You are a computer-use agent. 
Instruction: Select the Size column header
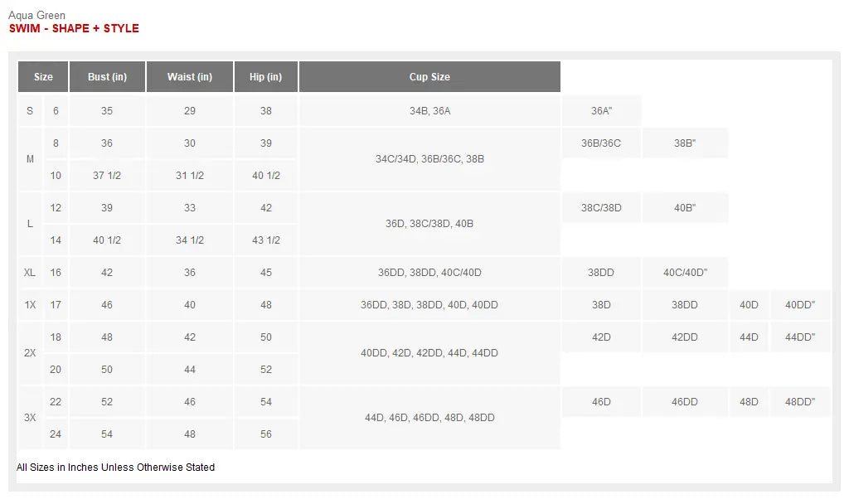(43, 77)
